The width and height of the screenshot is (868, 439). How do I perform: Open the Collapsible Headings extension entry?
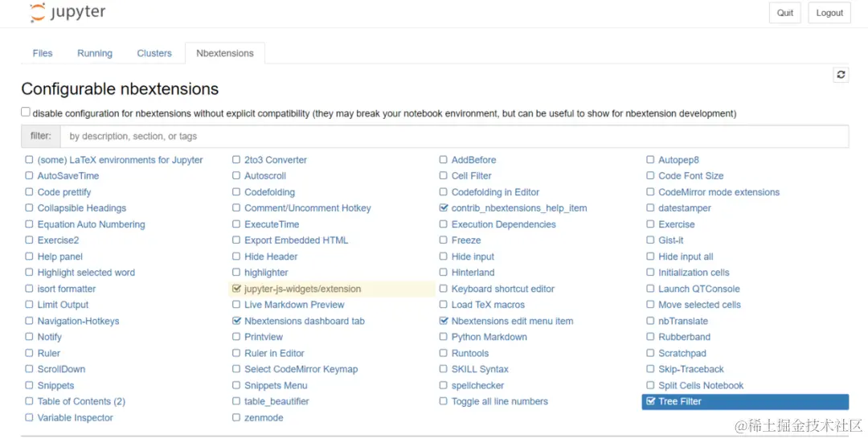coord(81,208)
